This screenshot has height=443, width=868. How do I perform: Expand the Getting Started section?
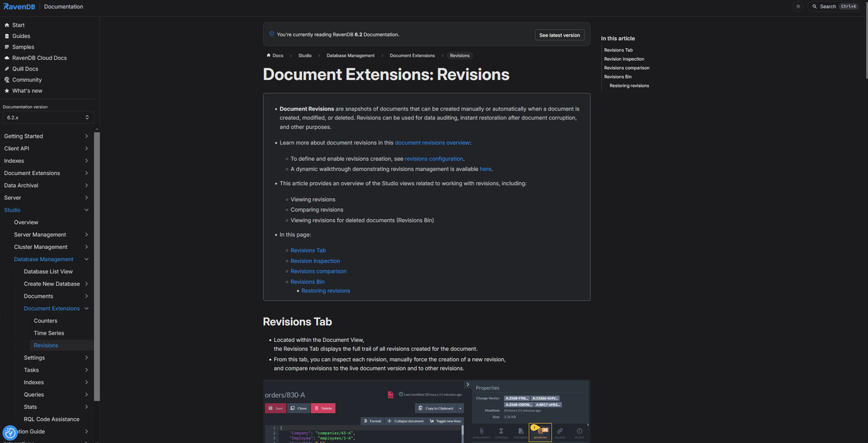click(87, 136)
